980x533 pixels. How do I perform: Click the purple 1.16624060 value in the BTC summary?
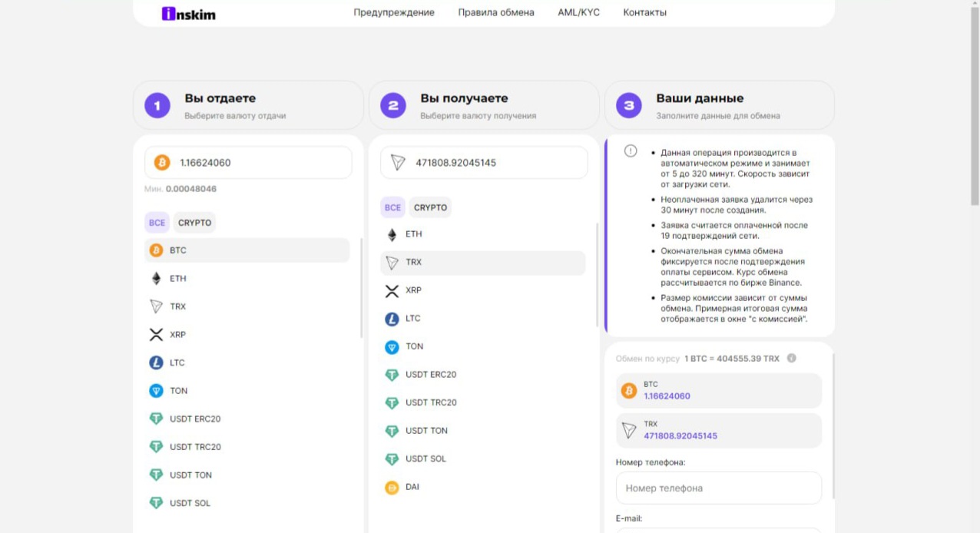667,396
